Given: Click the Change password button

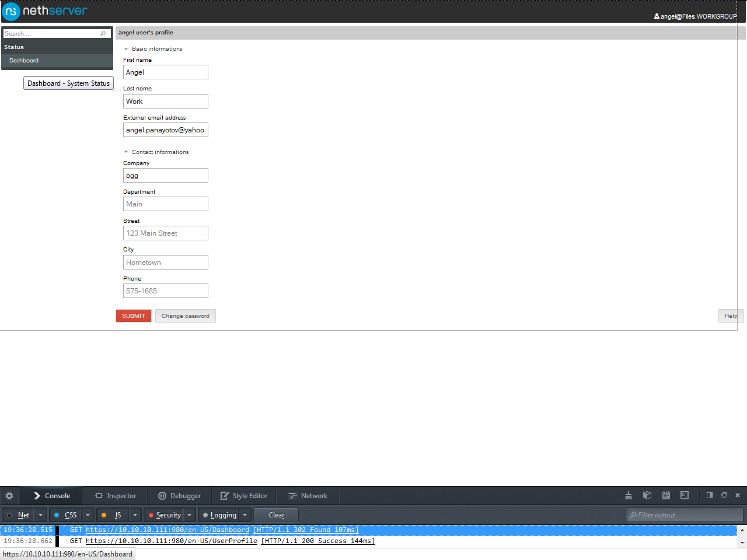Looking at the screenshot, I should [x=185, y=316].
